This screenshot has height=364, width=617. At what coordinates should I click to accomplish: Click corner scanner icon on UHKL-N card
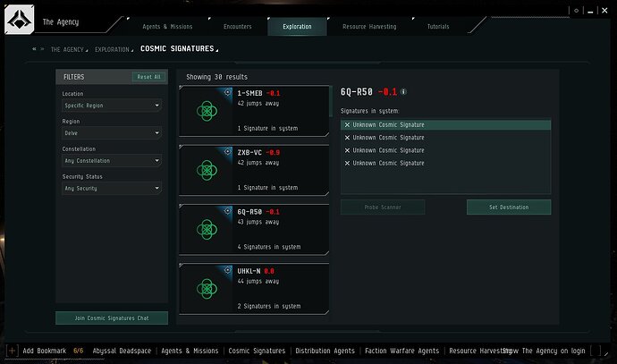[x=227, y=270]
